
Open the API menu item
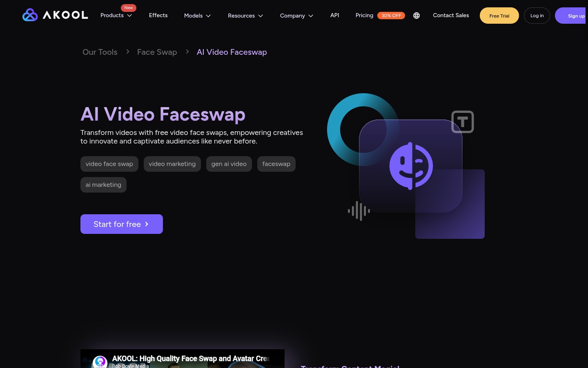335,15
